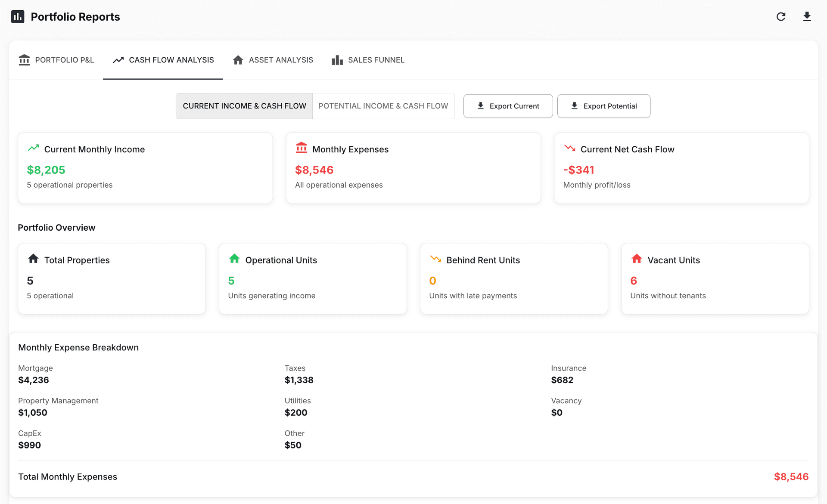Click the Portfolio Reports bar chart logo icon
The width and height of the screenshot is (827, 504).
click(17, 16)
